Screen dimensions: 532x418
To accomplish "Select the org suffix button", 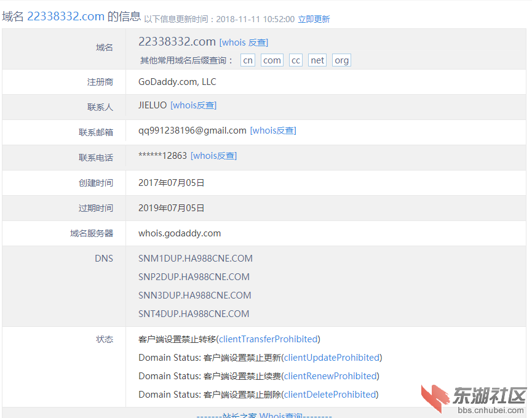I will 341,60.
